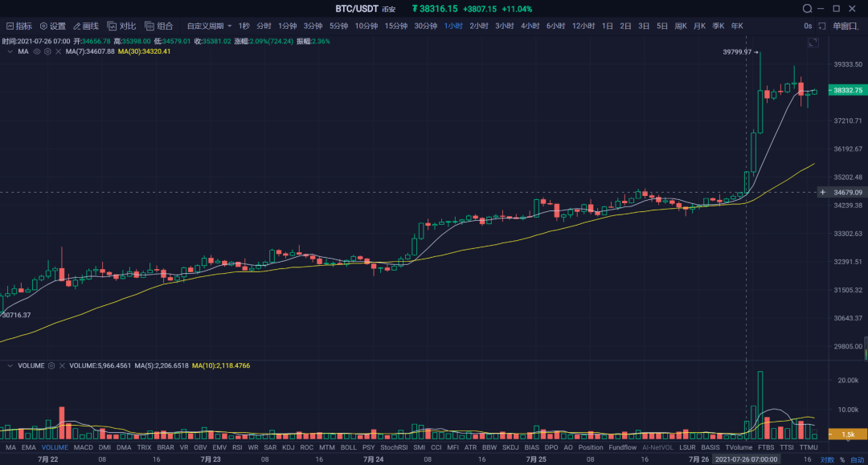Select the MACD indicator tab
This screenshot has width=868, height=465.
[83, 447]
